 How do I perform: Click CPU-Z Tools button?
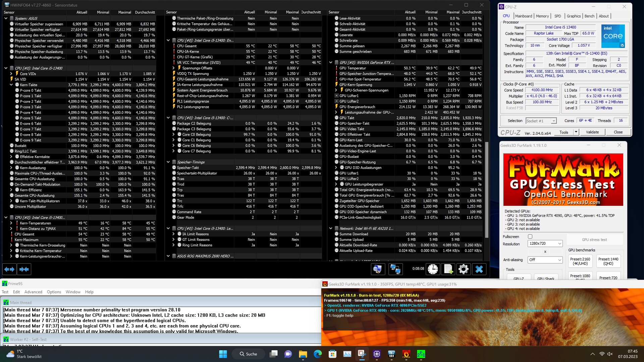click(564, 132)
